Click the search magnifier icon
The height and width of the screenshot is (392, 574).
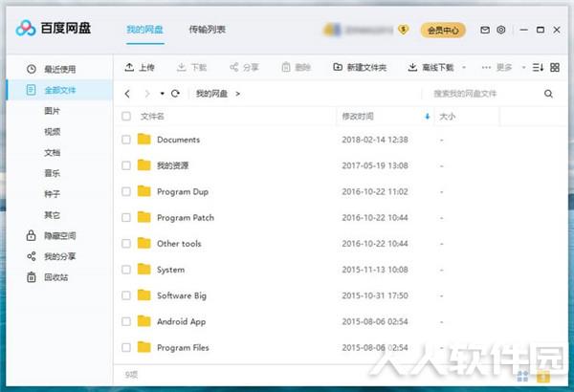point(548,94)
